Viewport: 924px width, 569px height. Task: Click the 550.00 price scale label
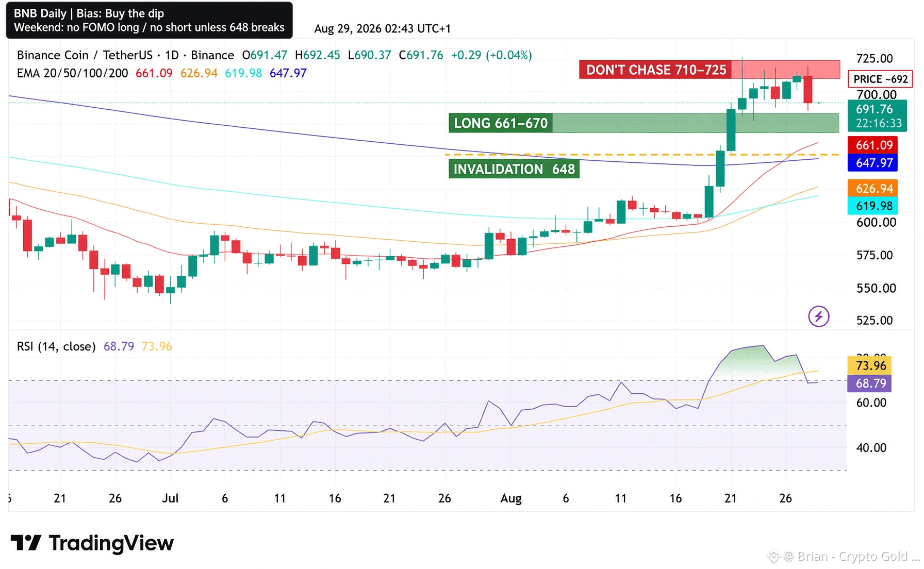pyautogui.click(x=877, y=288)
